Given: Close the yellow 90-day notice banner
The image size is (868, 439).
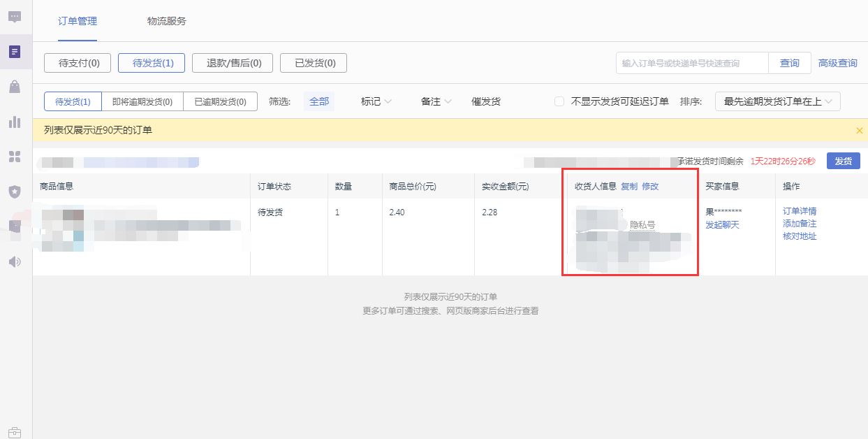Looking at the screenshot, I should (859, 130).
